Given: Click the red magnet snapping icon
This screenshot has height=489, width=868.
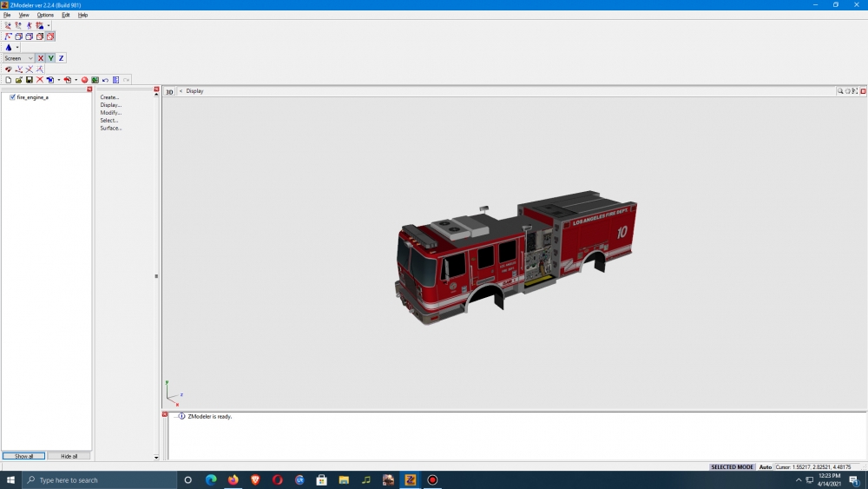Looking at the screenshot, I should (x=8, y=69).
